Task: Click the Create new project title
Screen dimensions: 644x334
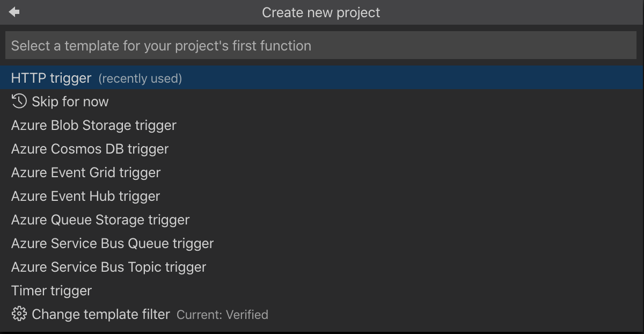Action: click(x=321, y=12)
